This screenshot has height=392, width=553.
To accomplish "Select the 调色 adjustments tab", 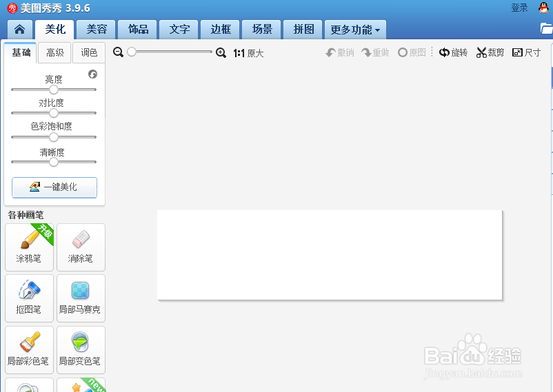I will [x=89, y=53].
